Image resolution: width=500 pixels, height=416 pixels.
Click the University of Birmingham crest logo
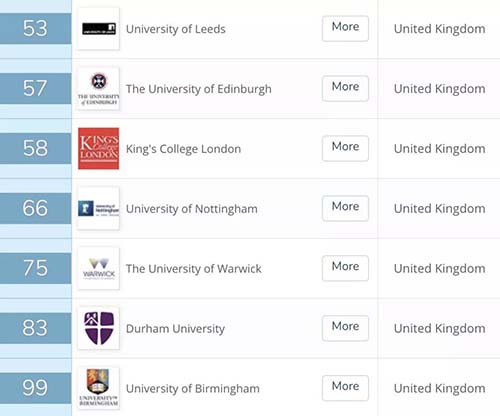(98, 388)
